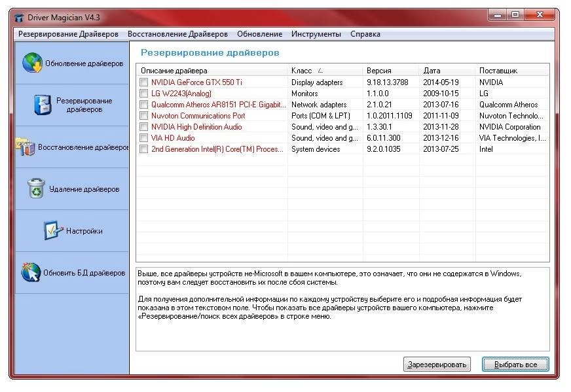Click the recycle bin icon for Удаление драйверов

(x=37, y=188)
